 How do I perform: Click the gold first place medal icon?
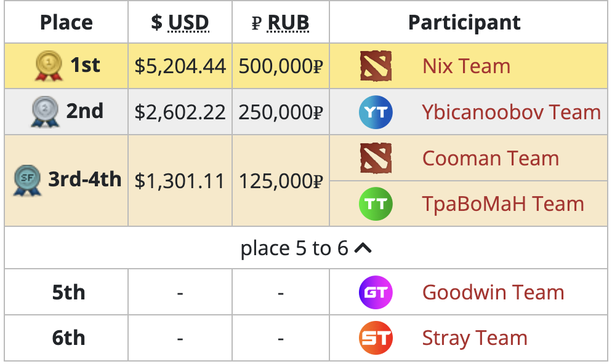coord(49,66)
